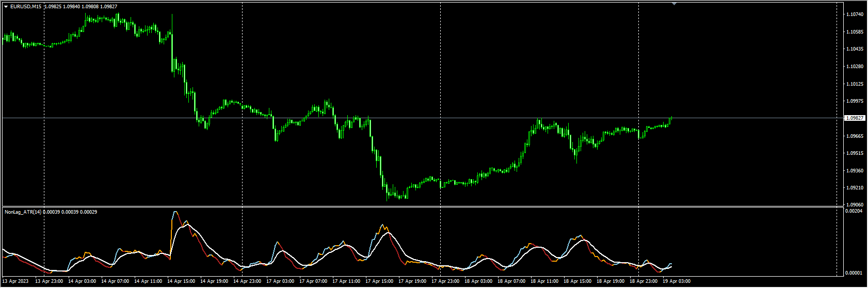Click the last candlestick at chart's right end

(x=671, y=120)
